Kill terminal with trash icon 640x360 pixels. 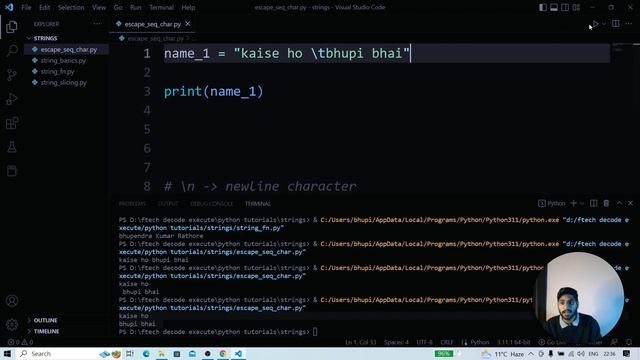[x=606, y=203]
